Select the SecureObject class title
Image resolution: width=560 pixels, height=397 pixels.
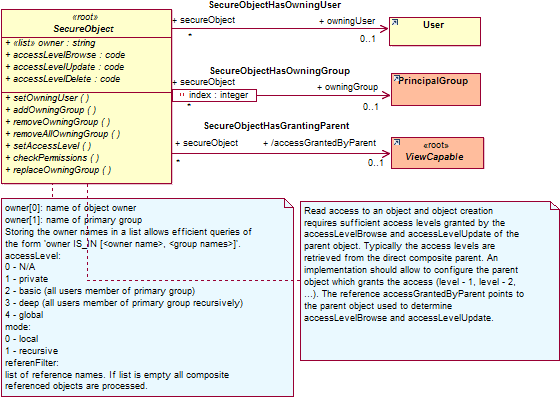84,29
